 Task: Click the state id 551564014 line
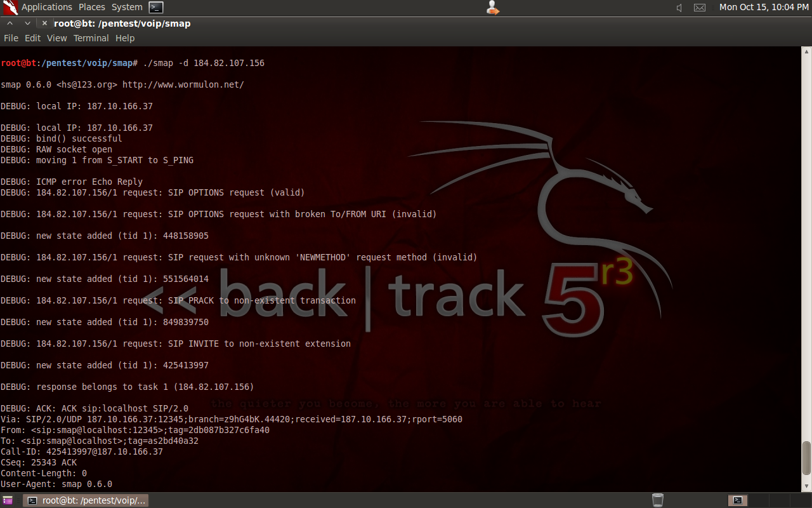(x=105, y=279)
